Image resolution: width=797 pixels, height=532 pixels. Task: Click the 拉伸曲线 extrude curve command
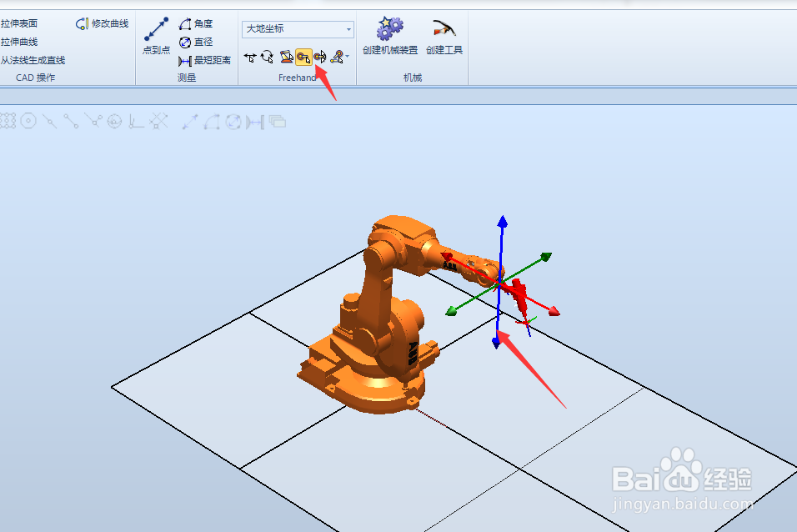pyautogui.click(x=19, y=42)
